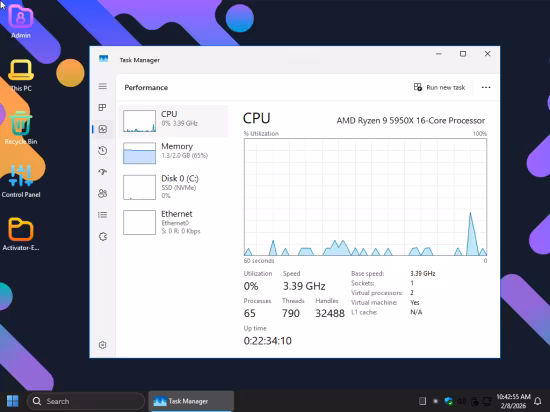Select the CPU performance entry

(173, 121)
